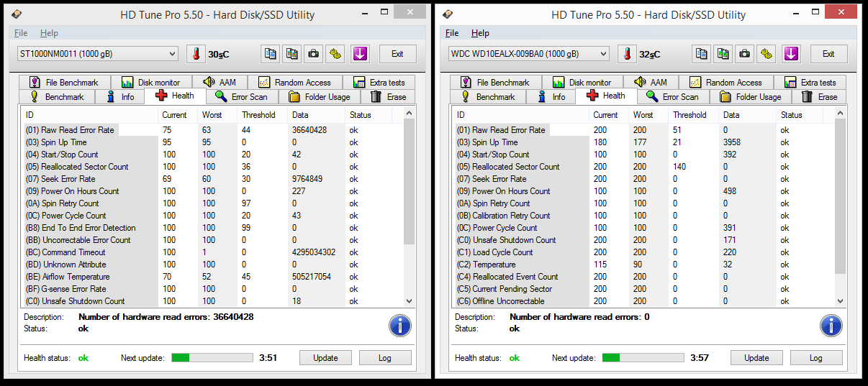Open Random Access tab in left window

(x=294, y=83)
